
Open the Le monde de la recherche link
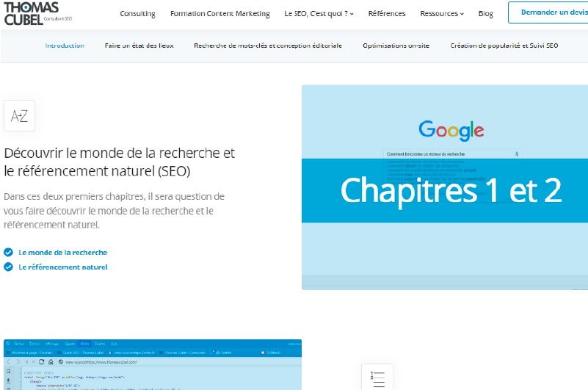[x=62, y=252]
